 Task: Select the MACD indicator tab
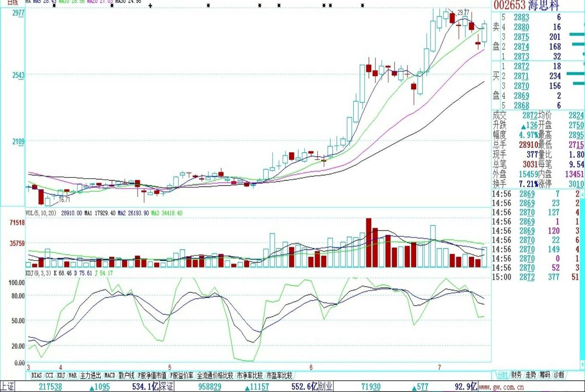tap(110, 375)
